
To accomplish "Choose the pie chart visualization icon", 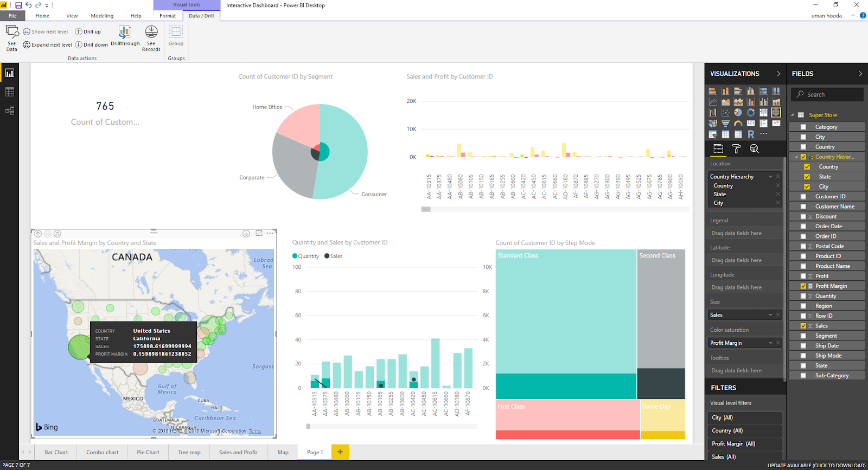I will coord(738,113).
